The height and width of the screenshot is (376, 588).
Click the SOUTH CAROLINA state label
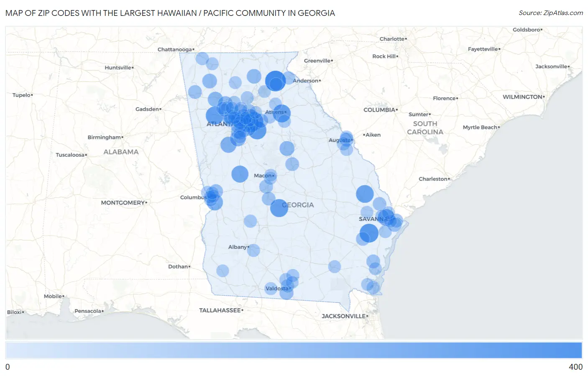pos(425,128)
